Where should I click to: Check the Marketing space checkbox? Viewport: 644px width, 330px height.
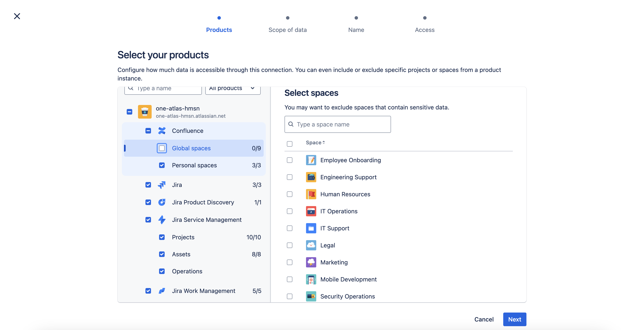click(x=289, y=262)
